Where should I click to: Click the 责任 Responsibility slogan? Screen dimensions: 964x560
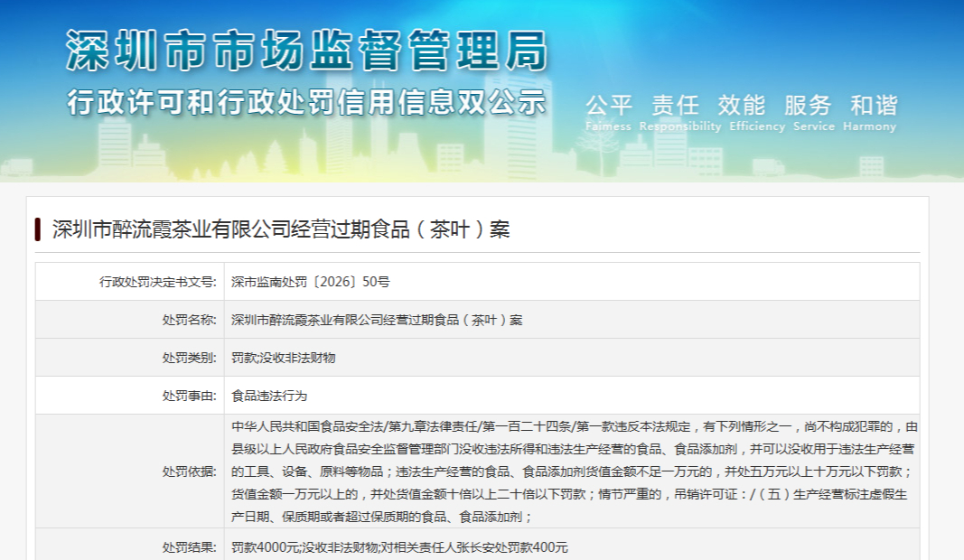coord(679,113)
